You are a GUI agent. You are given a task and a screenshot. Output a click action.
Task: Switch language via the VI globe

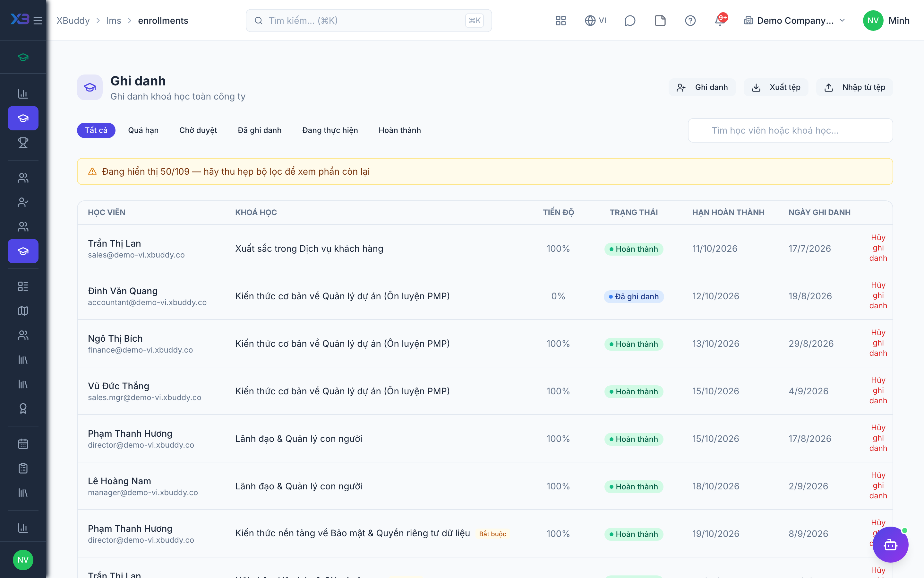[x=596, y=21]
